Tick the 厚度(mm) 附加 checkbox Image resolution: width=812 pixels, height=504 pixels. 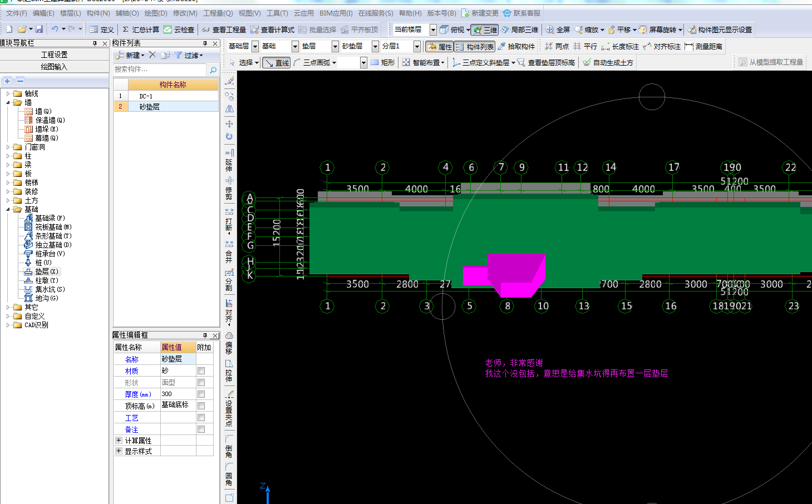[x=201, y=394]
